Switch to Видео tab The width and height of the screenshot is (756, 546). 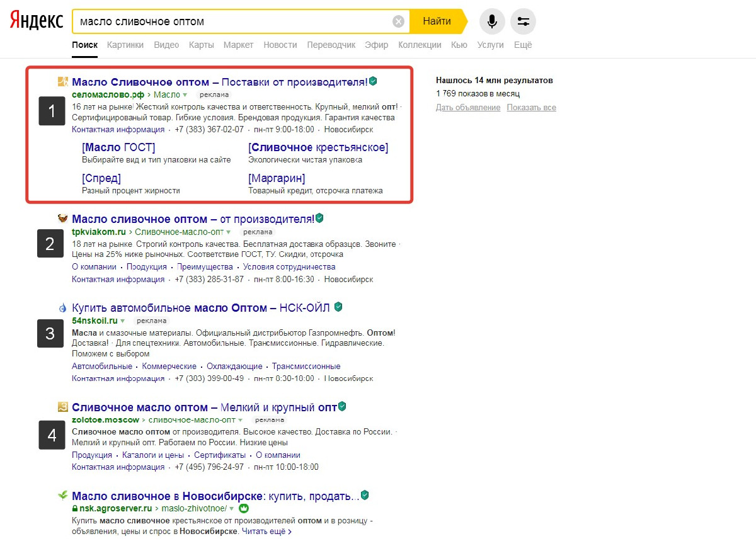point(166,45)
